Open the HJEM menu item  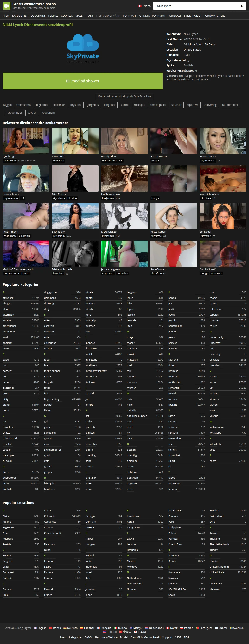(6, 16)
